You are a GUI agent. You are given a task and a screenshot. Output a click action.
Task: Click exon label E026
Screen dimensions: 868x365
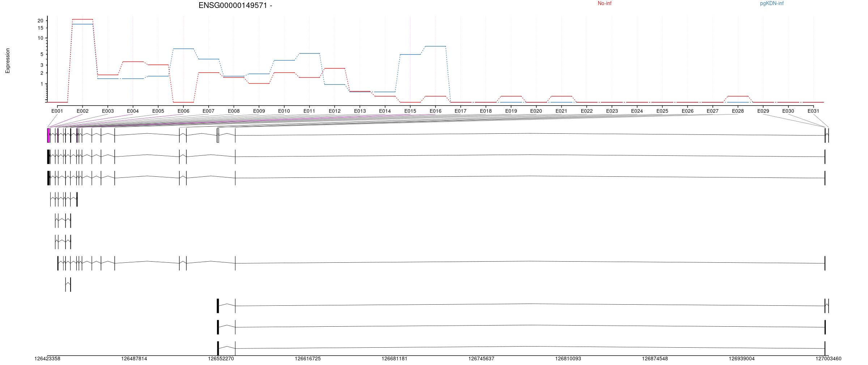coord(688,111)
